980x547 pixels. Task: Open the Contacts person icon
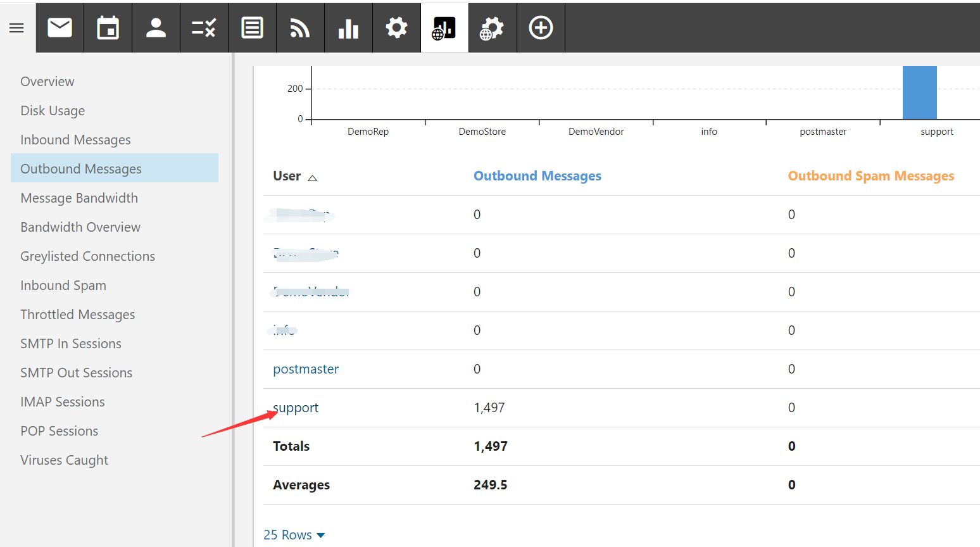[x=156, y=27]
